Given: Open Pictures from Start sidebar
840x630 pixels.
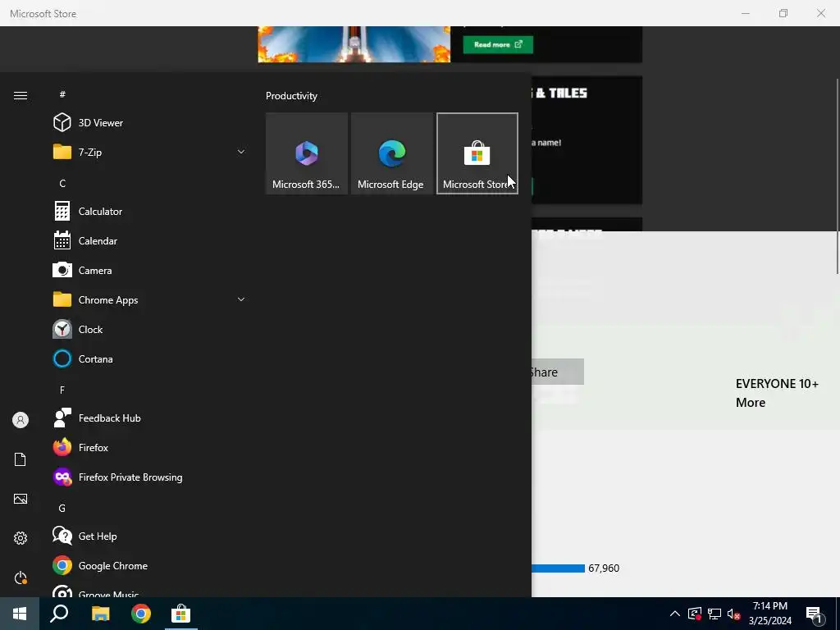Looking at the screenshot, I should coord(21,499).
